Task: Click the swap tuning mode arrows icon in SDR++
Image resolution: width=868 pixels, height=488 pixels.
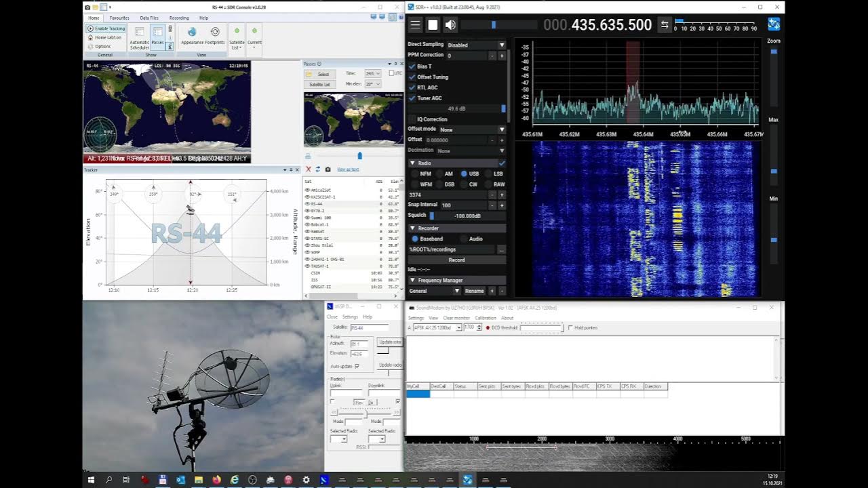Action: (x=665, y=25)
